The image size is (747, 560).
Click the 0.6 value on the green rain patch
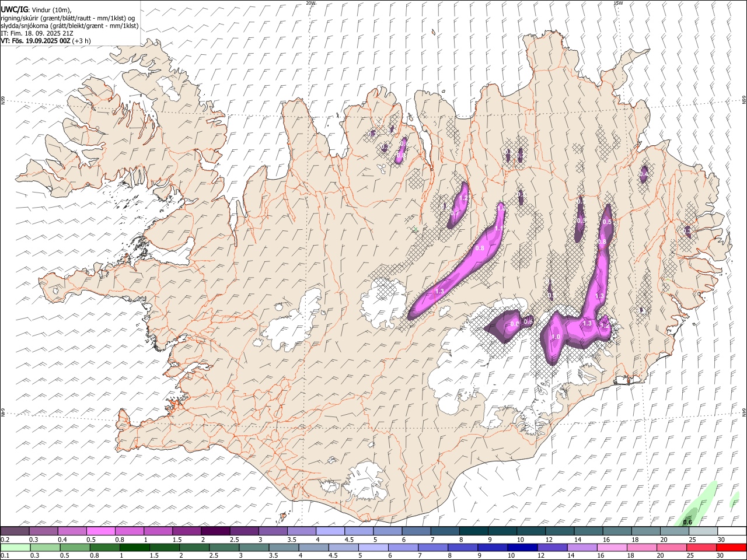[687, 522]
